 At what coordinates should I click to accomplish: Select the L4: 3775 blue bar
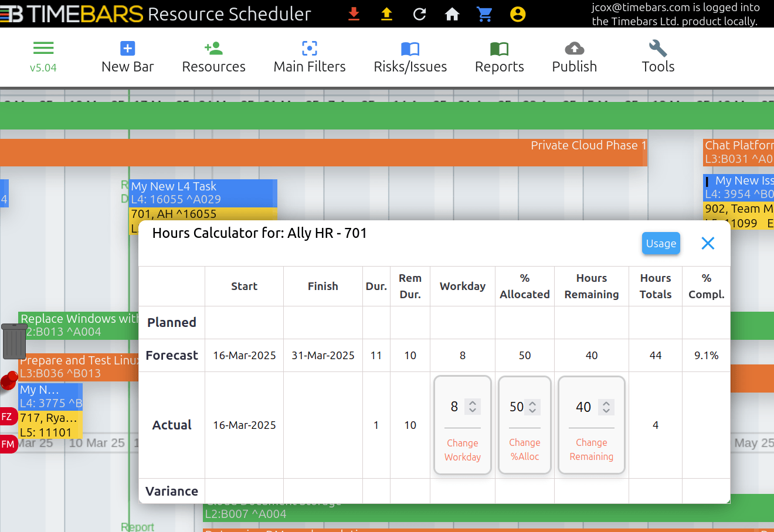click(x=50, y=397)
